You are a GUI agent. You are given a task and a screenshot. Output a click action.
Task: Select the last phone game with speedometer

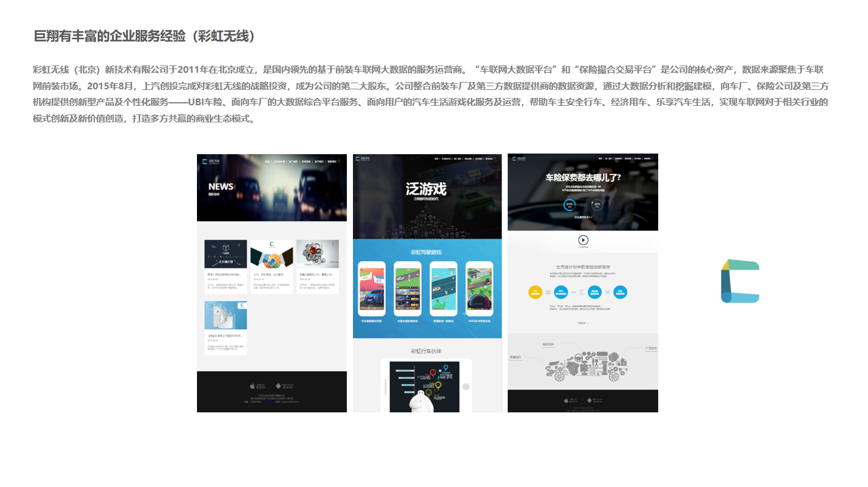479,289
